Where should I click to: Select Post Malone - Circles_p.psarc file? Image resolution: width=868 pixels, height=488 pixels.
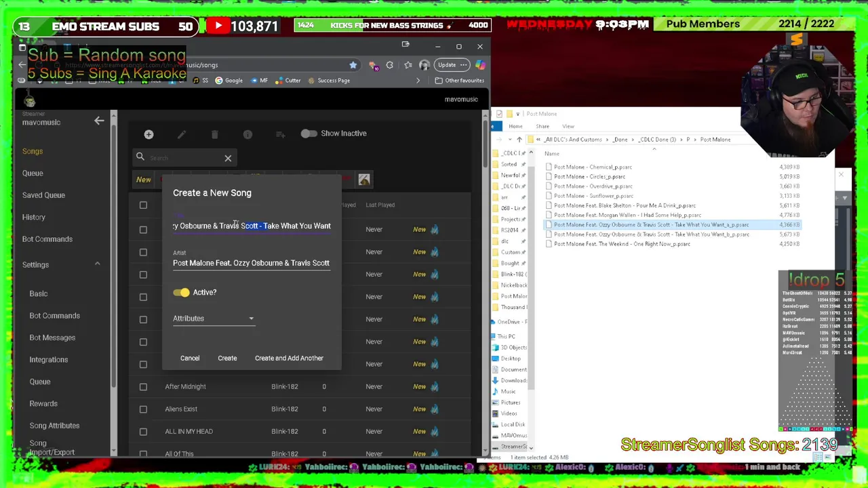pos(589,177)
